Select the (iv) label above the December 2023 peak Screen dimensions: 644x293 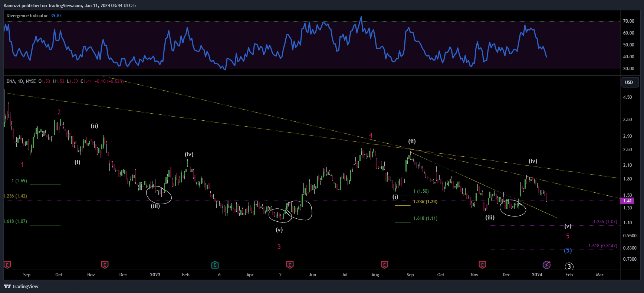coord(533,161)
